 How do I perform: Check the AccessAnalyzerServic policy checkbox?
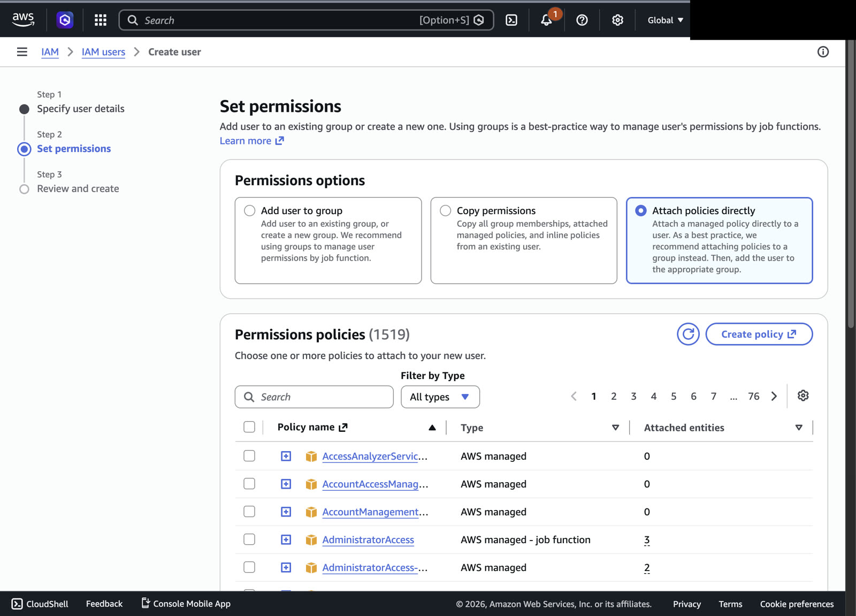coord(249,455)
